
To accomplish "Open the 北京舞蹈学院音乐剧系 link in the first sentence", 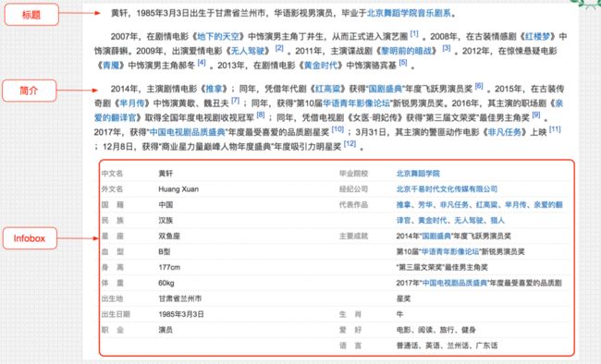I will (409, 13).
